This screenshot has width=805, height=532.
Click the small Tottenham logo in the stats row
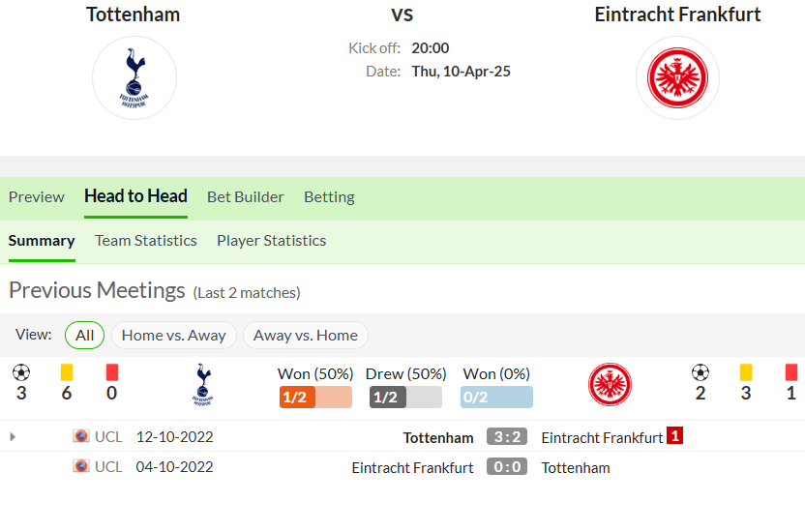point(203,385)
